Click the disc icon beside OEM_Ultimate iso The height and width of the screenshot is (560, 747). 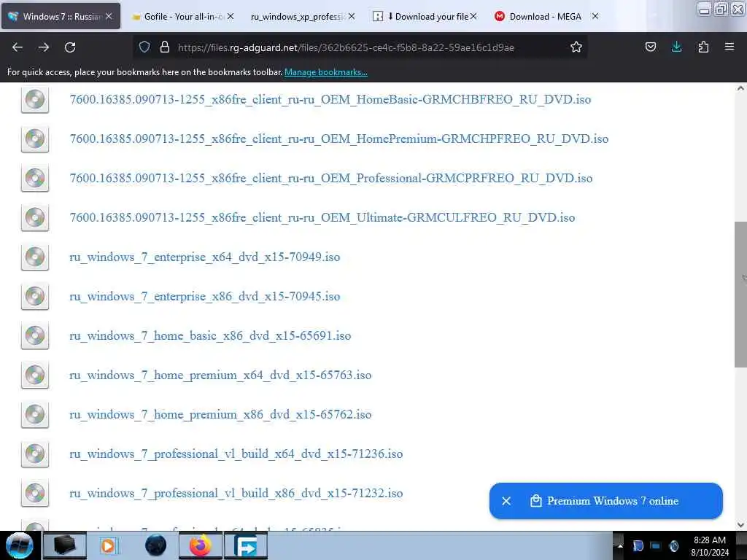(35, 217)
